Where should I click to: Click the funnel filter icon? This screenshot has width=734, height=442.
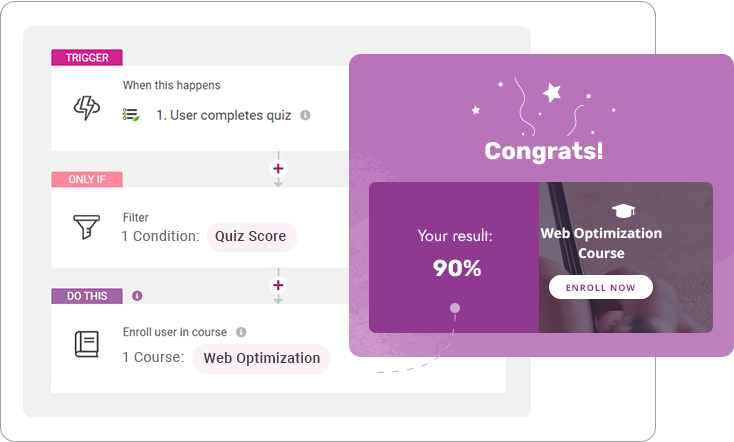click(x=87, y=227)
